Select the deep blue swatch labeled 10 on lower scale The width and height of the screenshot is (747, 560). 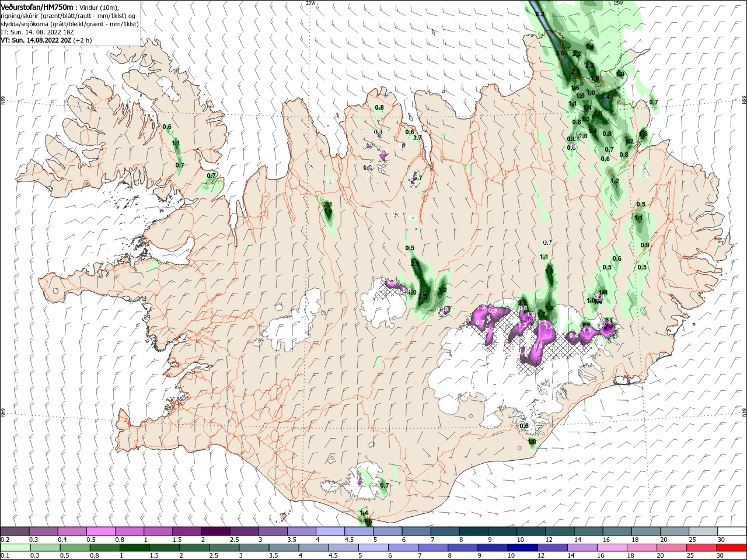(522, 548)
